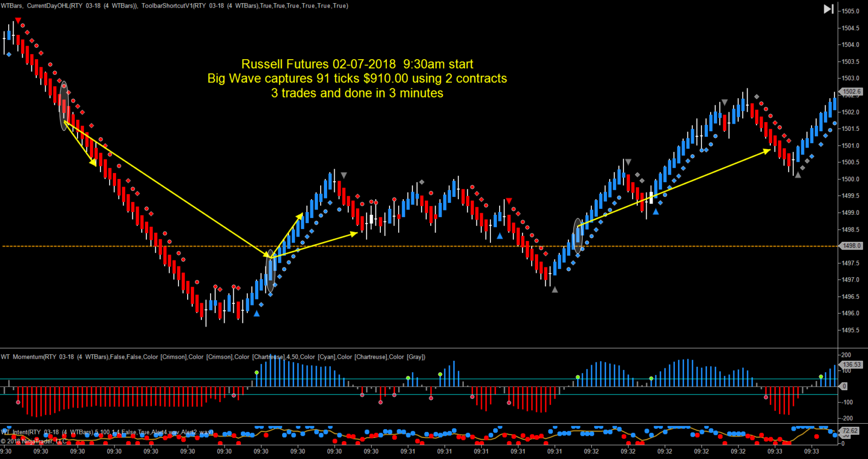Click the '3 trades and done' text line

coord(357,93)
